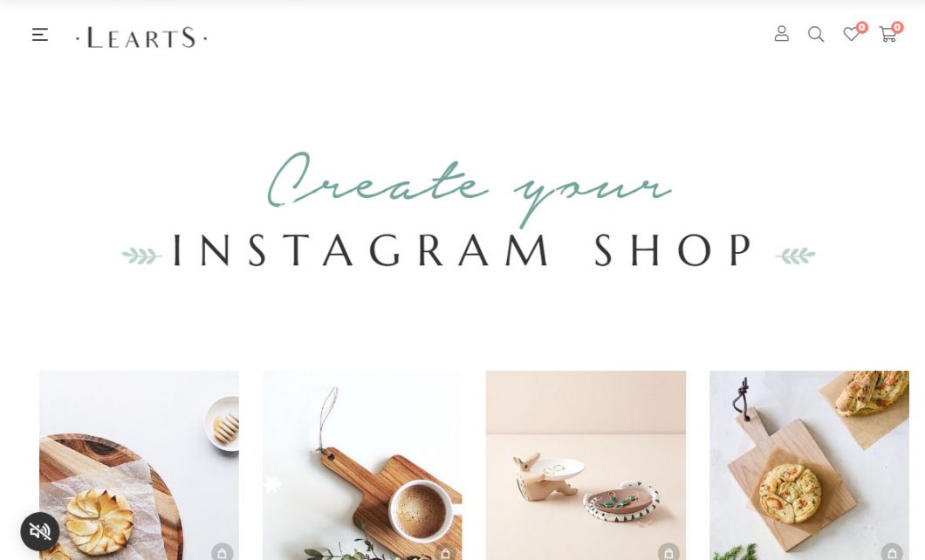This screenshot has height=560, width=925.
Task: Click the ceramic animal dishes photo
Action: [x=586, y=465]
